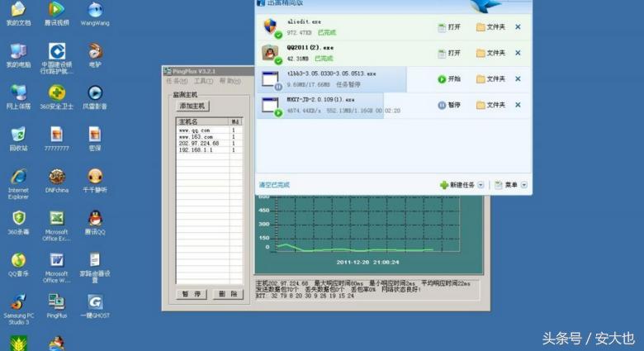The image size is (644, 351).
Task: Open the 密保 desktop file
Action: pos(95,139)
